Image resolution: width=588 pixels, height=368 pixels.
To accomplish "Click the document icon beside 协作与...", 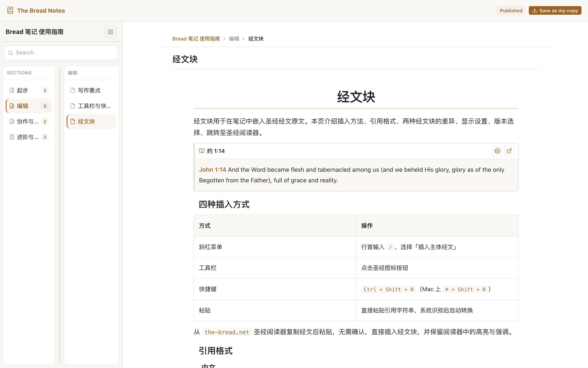I will 12,121.
